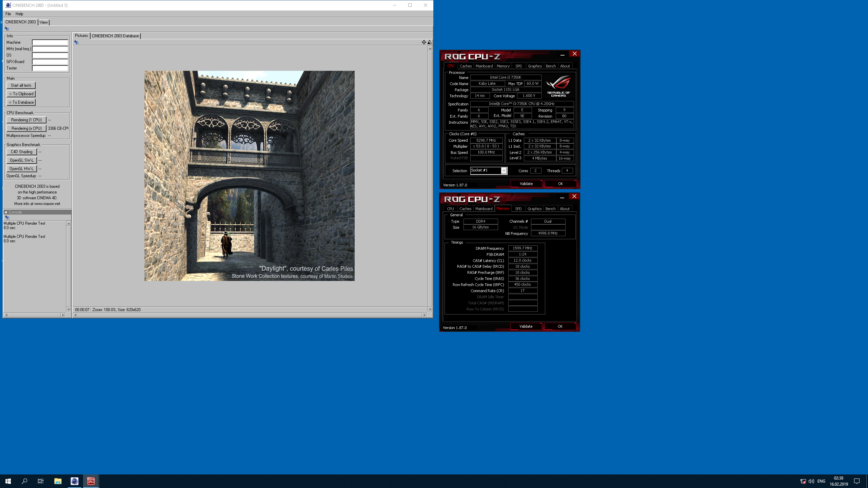
Task: Click the To Database button
Action: click(x=21, y=102)
